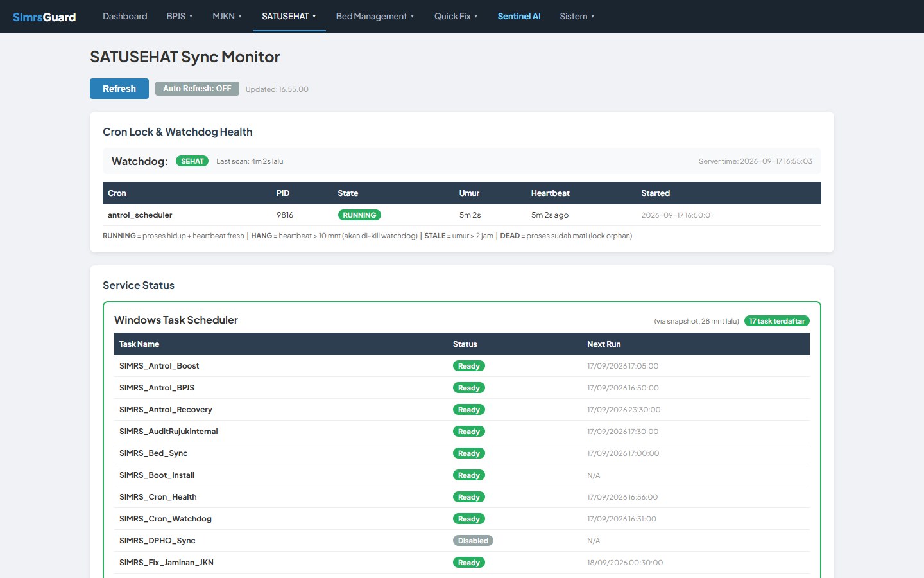This screenshot has height=578, width=924.
Task: Expand the Sistem dropdown menu
Action: 577,16
